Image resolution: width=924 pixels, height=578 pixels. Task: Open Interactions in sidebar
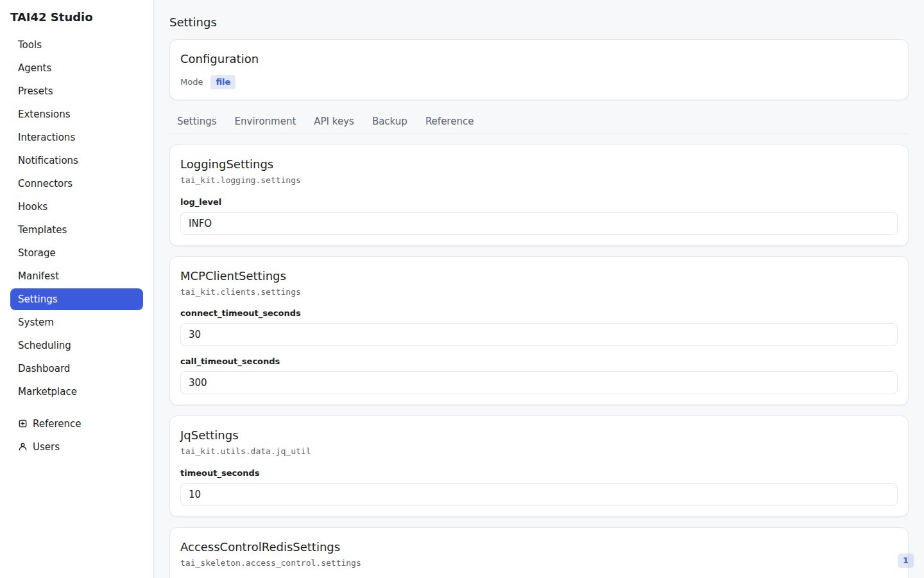click(76, 137)
